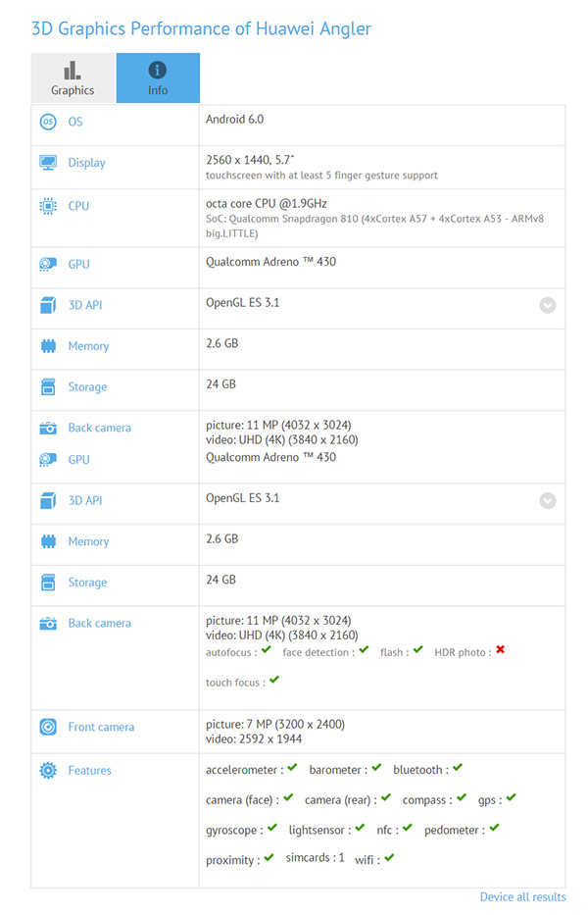
Task: Click the green check next to autofocus
Action: pyautogui.click(x=267, y=650)
